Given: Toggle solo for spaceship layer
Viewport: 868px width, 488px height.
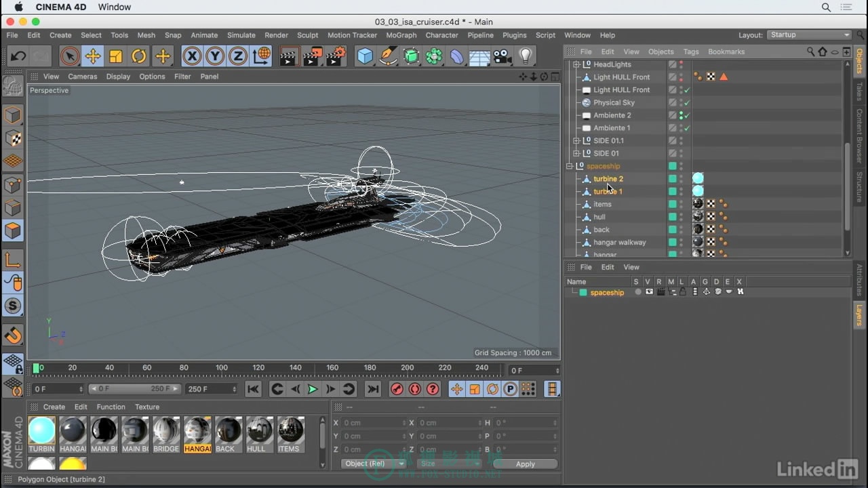Looking at the screenshot, I should (x=638, y=292).
